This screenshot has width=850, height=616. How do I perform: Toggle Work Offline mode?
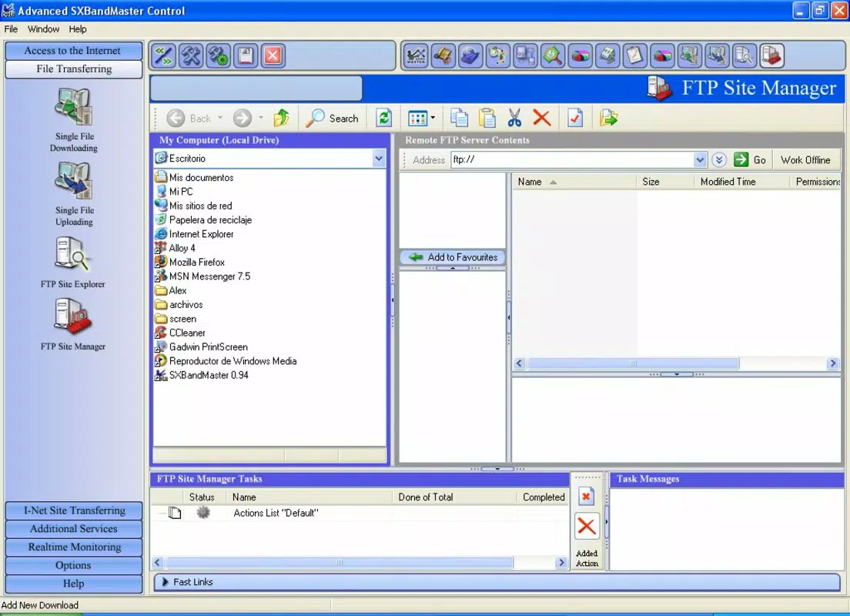pyautogui.click(x=805, y=160)
